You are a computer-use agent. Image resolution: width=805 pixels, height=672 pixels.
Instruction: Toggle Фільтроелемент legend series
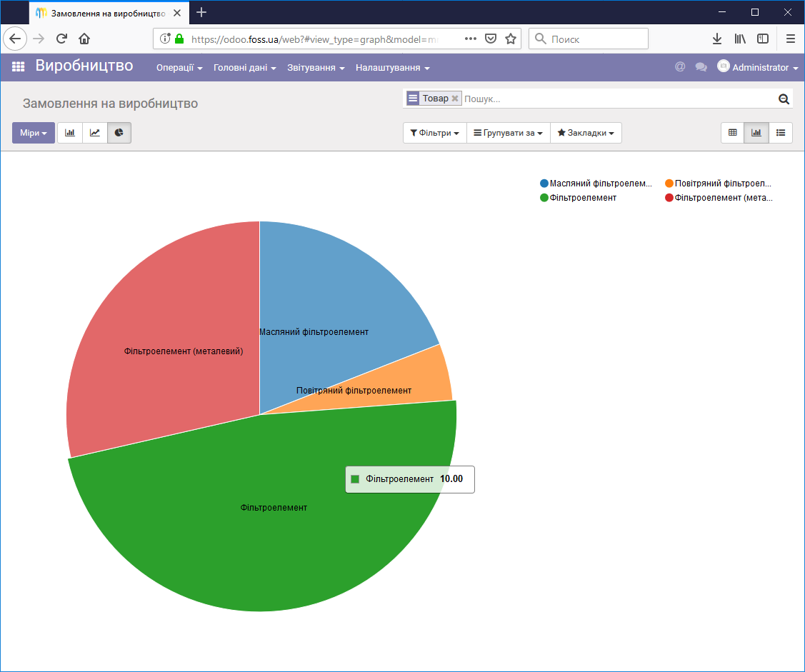coord(578,198)
